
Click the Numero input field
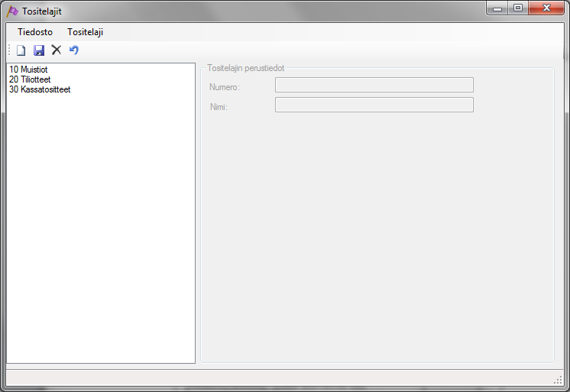pos(374,85)
